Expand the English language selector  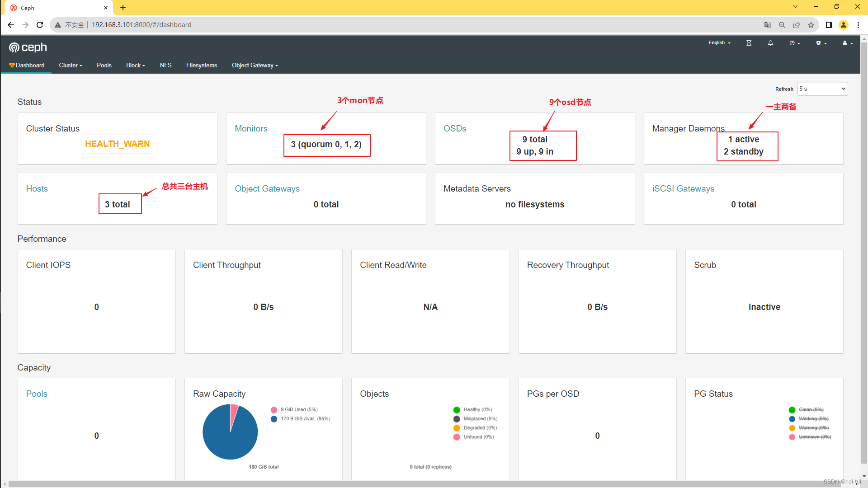point(719,43)
